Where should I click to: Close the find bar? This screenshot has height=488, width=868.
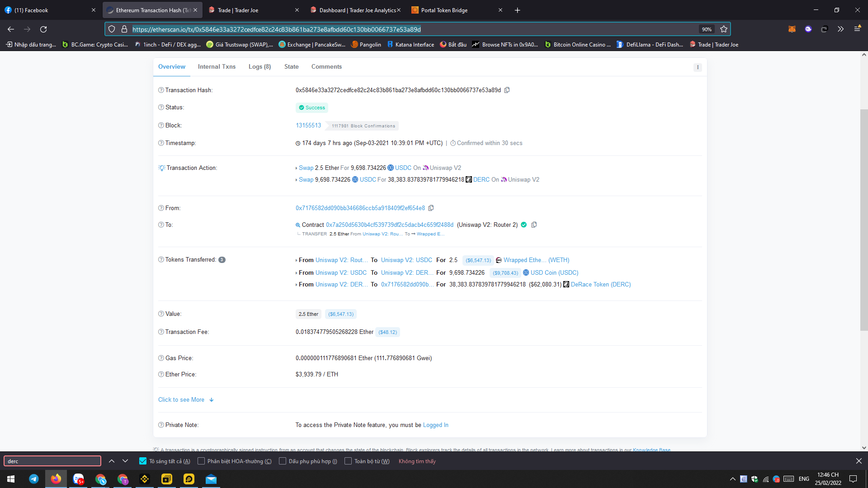(x=859, y=461)
